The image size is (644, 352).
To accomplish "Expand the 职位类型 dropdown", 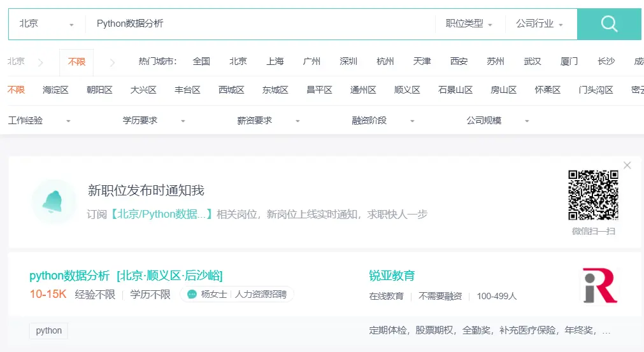I will click(x=469, y=24).
